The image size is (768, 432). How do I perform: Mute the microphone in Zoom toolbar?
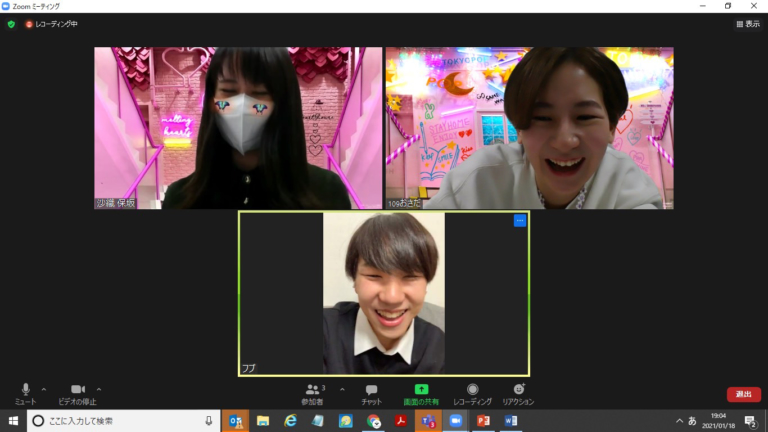tap(25, 390)
